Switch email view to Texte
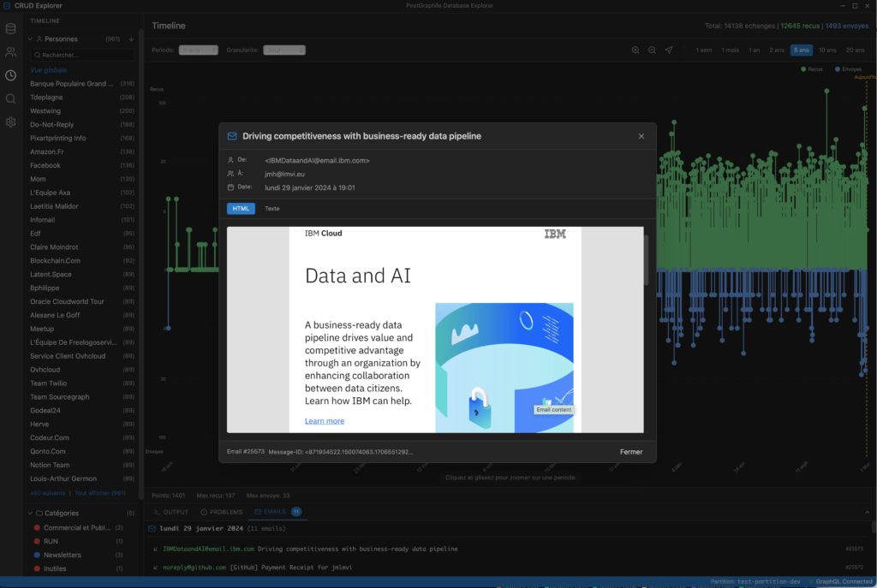This screenshot has width=877, height=588. pos(271,209)
